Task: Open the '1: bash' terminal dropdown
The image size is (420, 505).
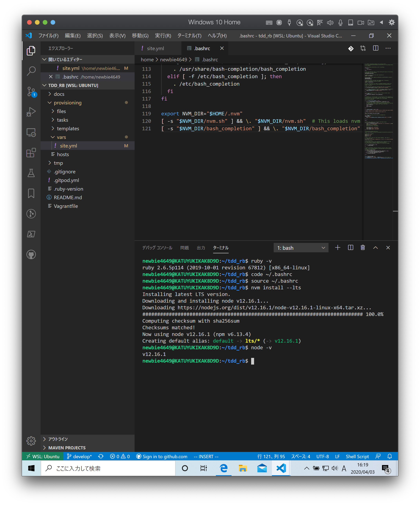Action: [301, 248]
